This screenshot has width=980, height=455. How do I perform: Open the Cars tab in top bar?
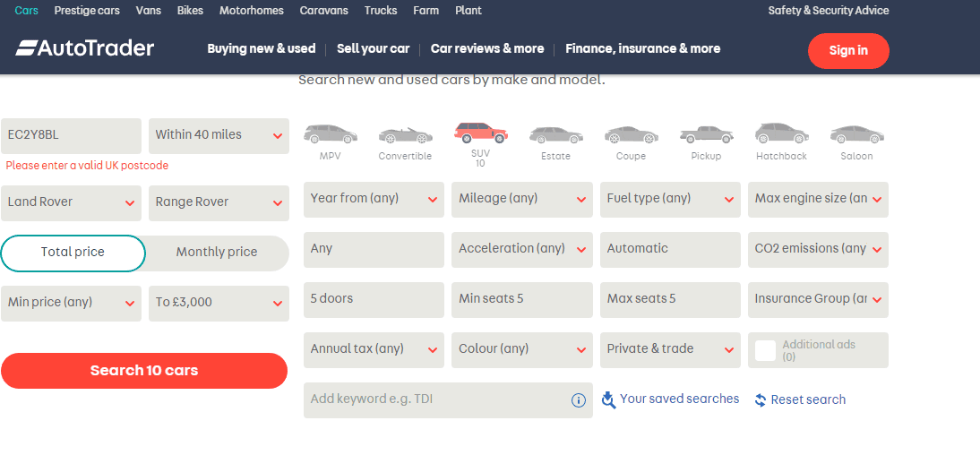pos(26,11)
